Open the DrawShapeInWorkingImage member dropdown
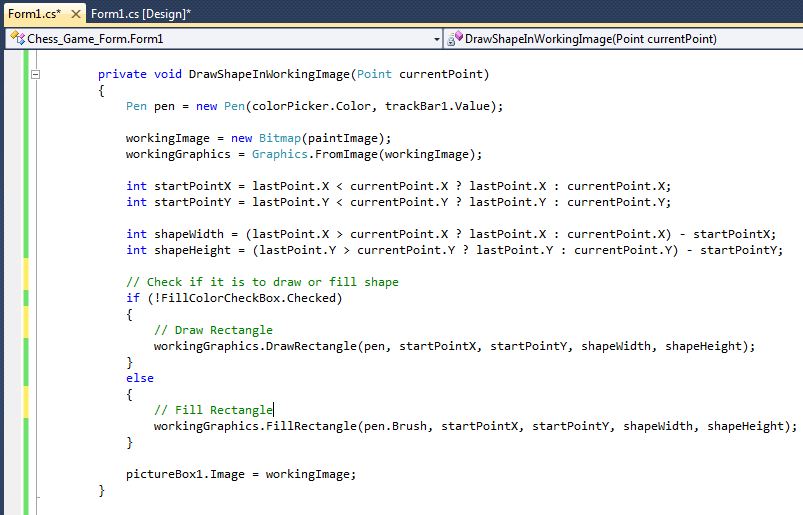This screenshot has height=515, width=803. (624, 39)
